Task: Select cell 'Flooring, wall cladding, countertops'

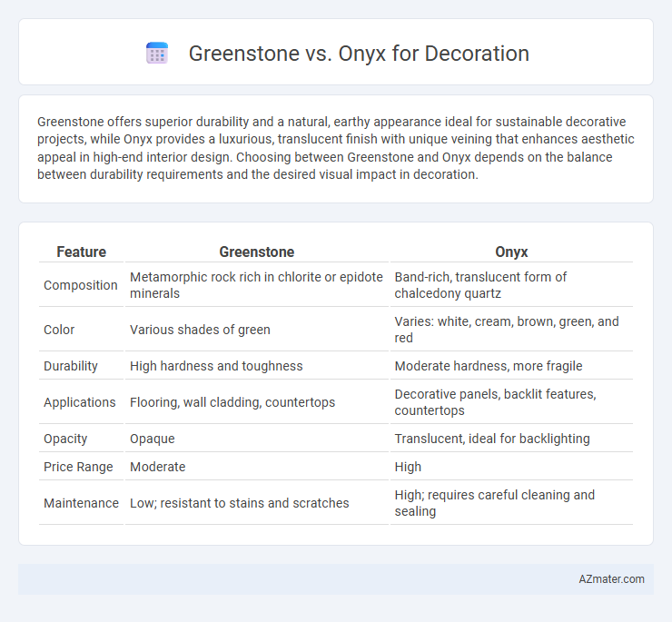Action: coord(257,402)
